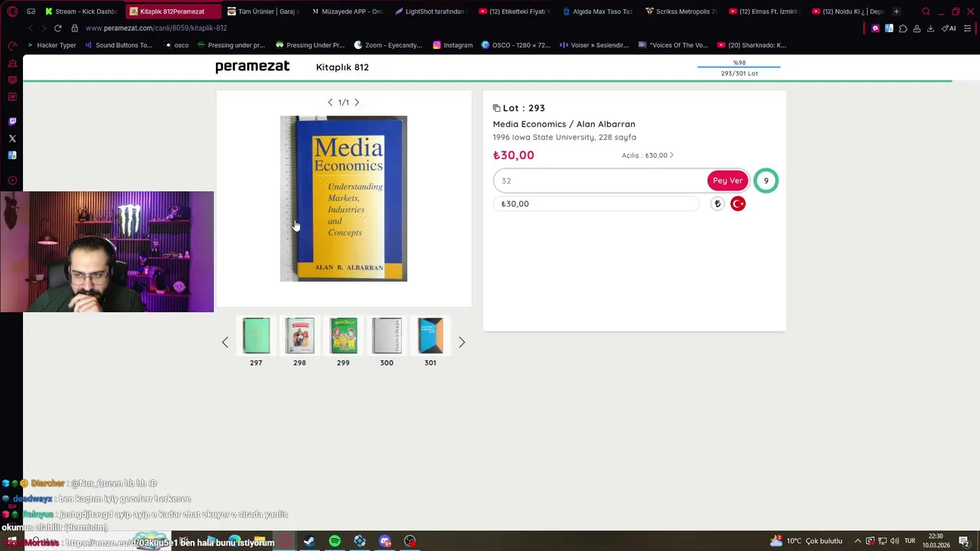The image size is (980, 551).
Task: Click the Turkish flag icon by bid amount
Action: click(x=738, y=204)
